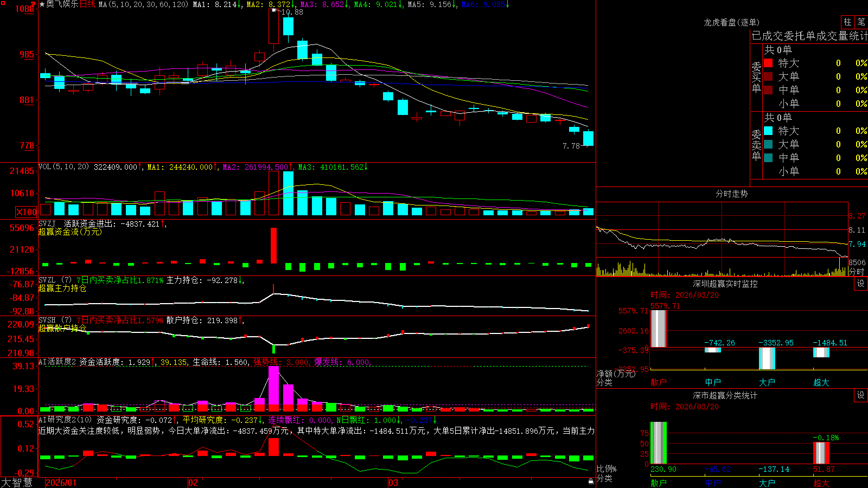Switch 龙虎看盘 to 柱 view

[x=847, y=22]
